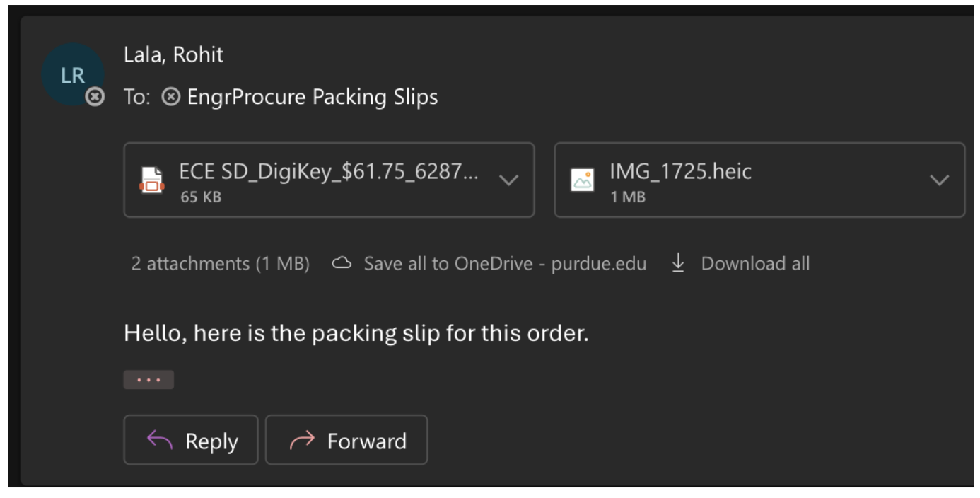Expand the DigiKey attachment options chevron
Image resolution: width=980 pixels, height=498 pixels.
point(508,180)
